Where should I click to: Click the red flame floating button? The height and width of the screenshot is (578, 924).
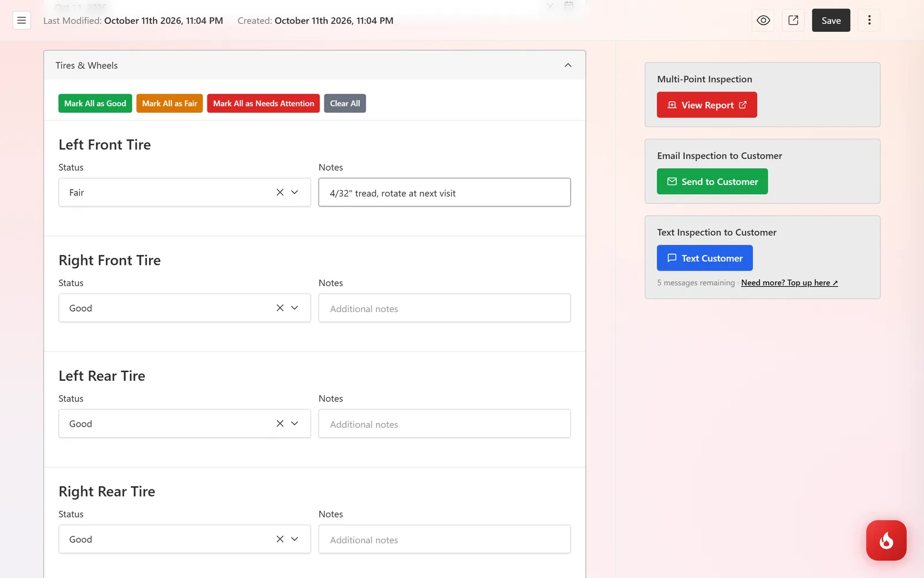tap(886, 540)
